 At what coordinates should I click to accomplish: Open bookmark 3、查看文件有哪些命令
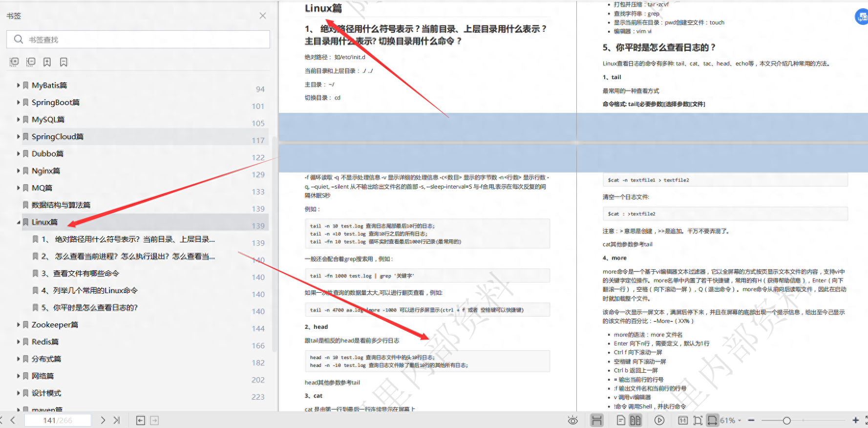[x=80, y=273]
